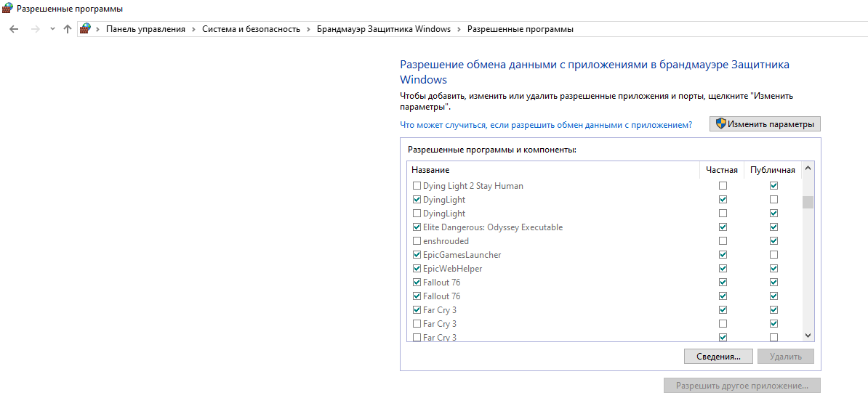Viewport: 868px width, 414px height.
Task: Click the Частная column header
Action: (722, 170)
